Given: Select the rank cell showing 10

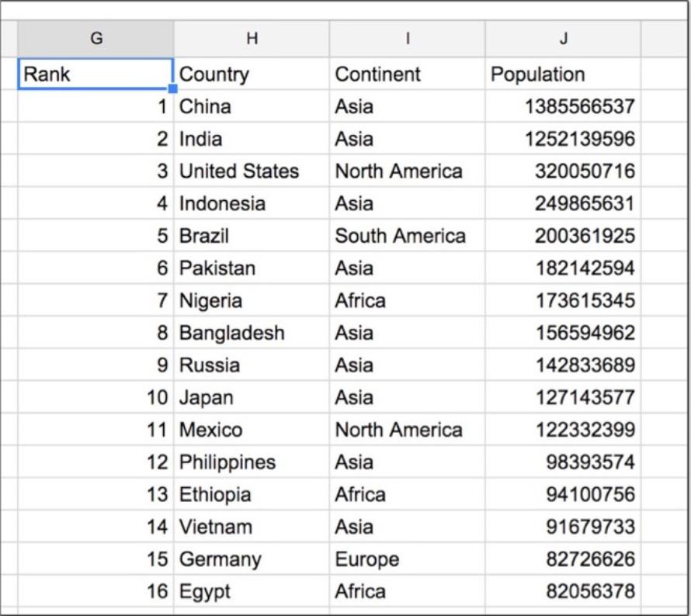Looking at the screenshot, I should [x=95, y=397].
